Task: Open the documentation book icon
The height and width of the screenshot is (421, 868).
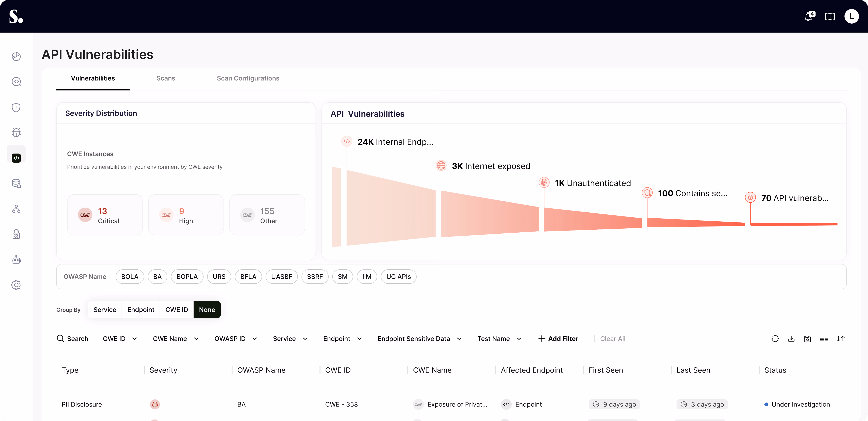Action: coord(830,16)
